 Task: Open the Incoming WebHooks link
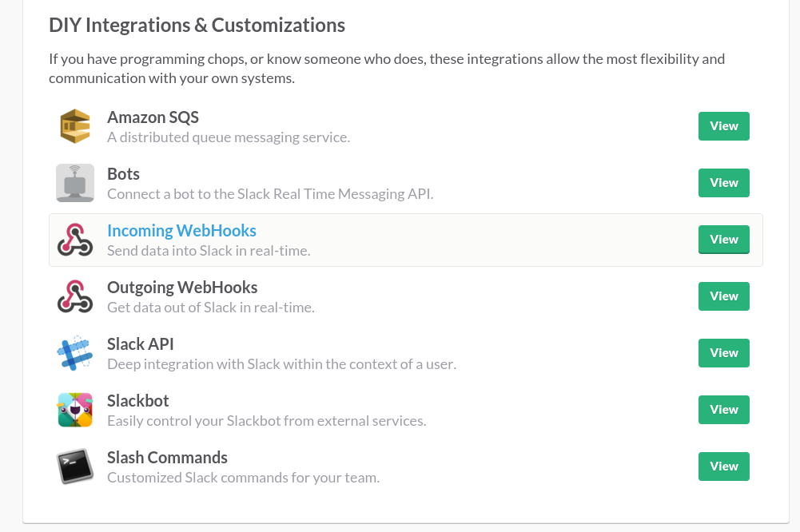[181, 231]
